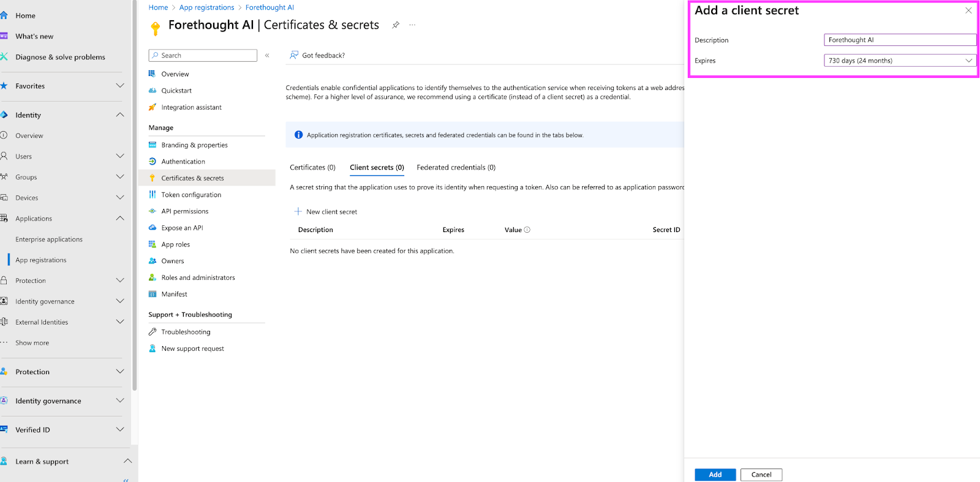This screenshot has height=482, width=980.
Task: Click the Quickstart cloud icon
Action: click(x=153, y=90)
